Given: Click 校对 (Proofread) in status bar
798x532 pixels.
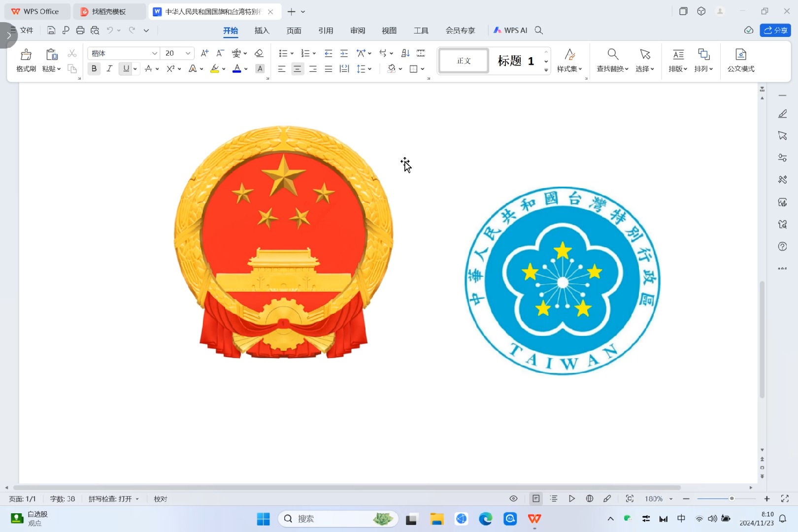Looking at the screenshot, I should [161, 499].
